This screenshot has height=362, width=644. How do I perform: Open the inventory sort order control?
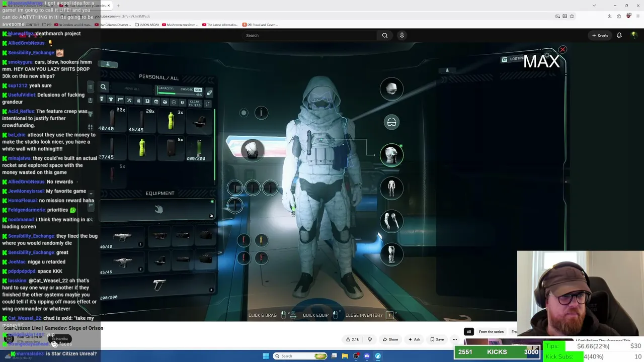pos(207,104)
